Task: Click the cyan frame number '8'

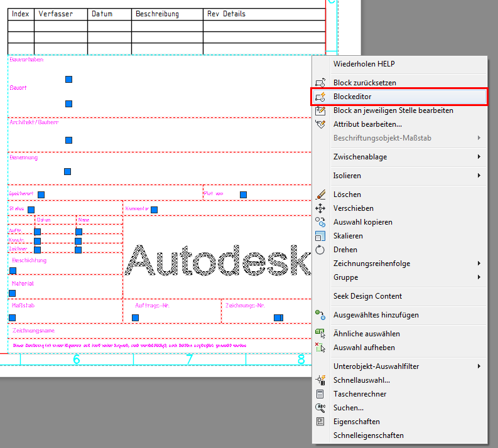Action: click(301, 360)
